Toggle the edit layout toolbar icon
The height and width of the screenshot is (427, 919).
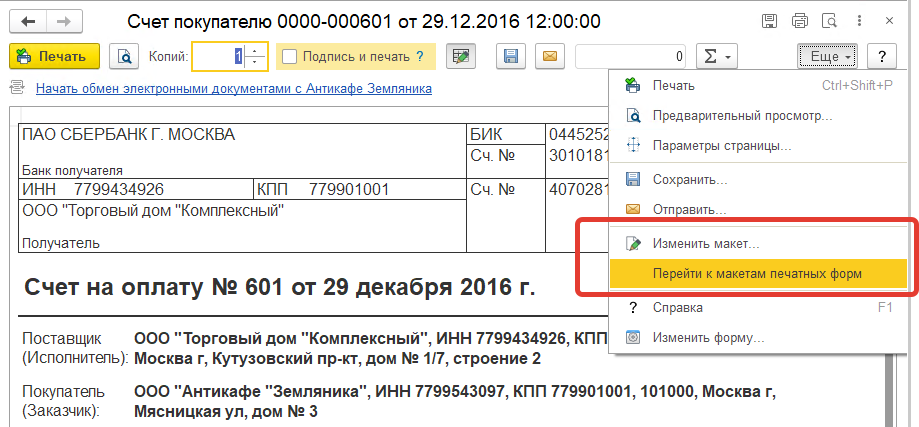461,57
